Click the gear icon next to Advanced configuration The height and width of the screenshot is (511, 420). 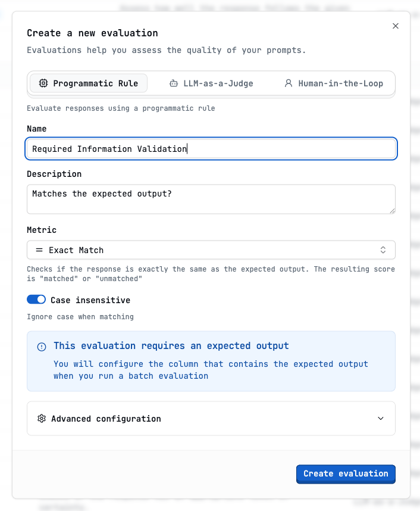tap(41, 419)
